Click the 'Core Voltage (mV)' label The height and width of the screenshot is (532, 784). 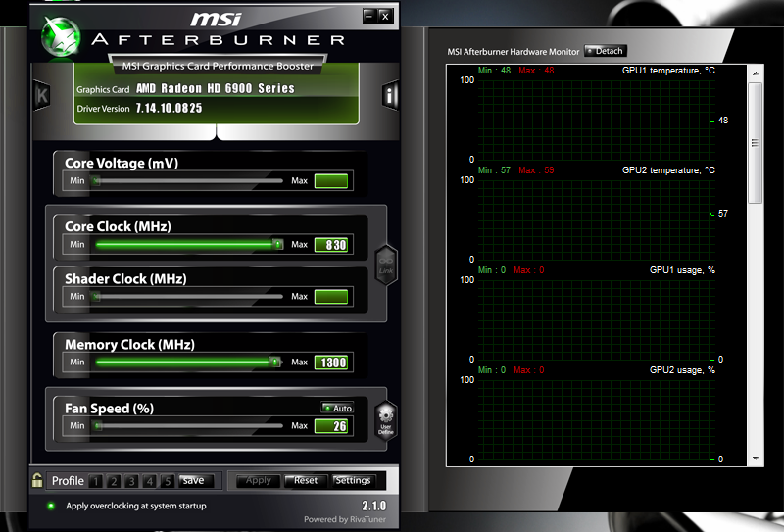tap(122, 163)
